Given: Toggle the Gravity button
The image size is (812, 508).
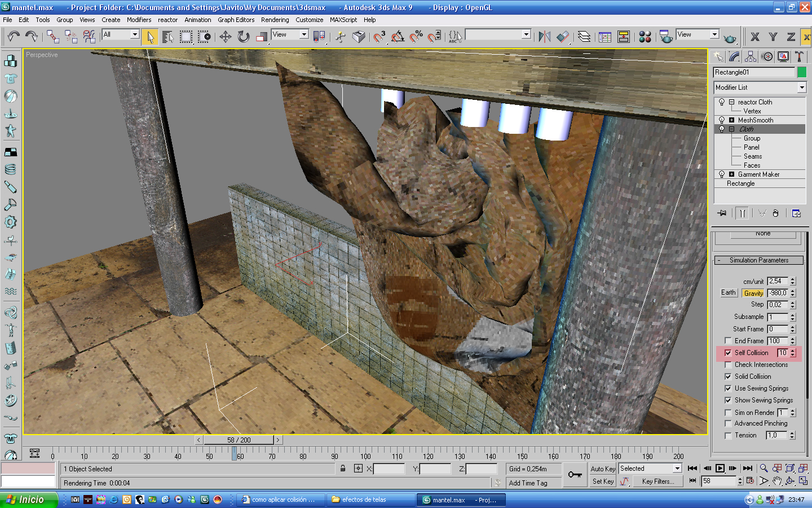Looking at the screenshot, I should [753, 293].
